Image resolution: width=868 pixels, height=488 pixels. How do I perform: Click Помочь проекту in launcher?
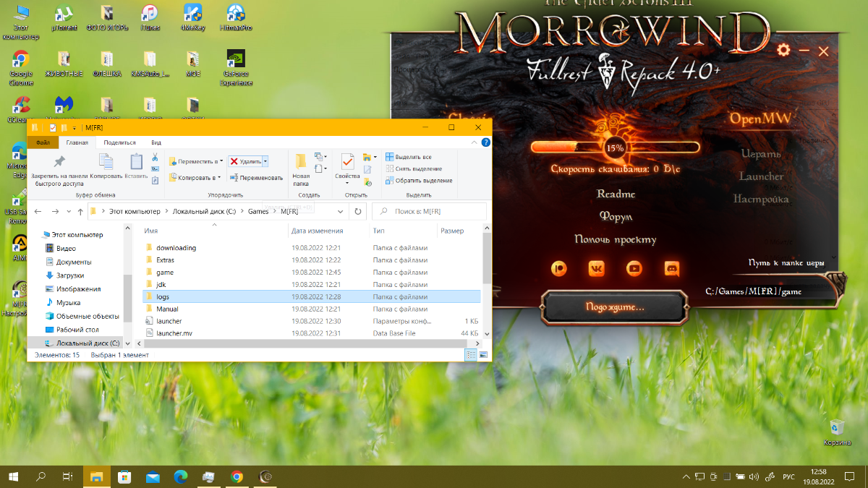[x=616, y=239]
